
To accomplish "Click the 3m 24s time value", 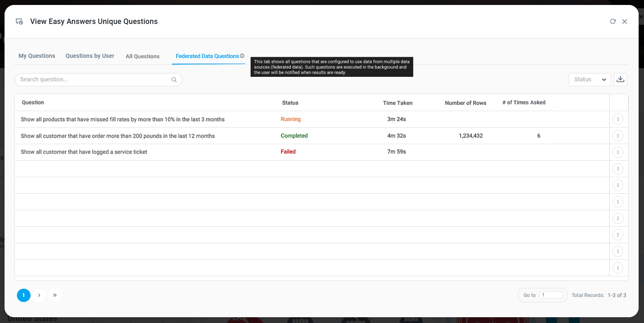I will pyautogui.click(x=397, y=119).
